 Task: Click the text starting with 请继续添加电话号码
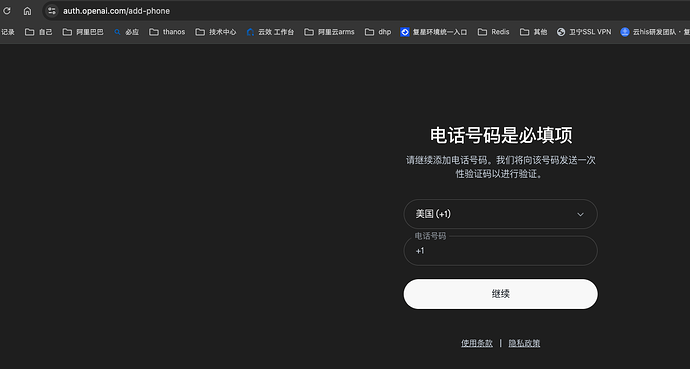coord(500,167)
